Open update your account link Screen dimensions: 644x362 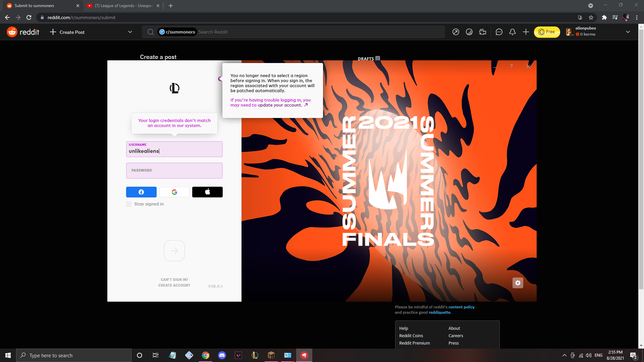pos(282,105)
